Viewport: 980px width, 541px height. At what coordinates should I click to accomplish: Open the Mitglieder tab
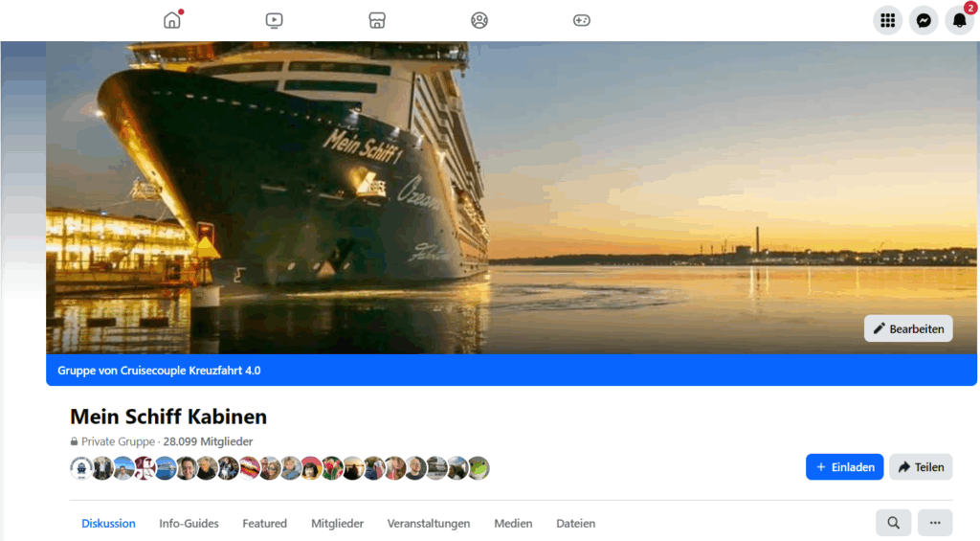point(338,524)
